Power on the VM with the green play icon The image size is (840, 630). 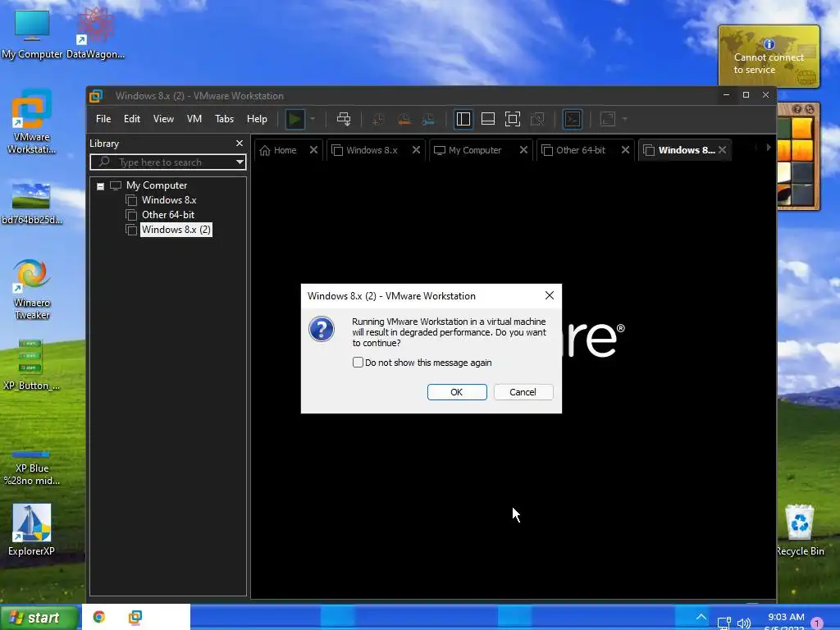coord(294,119)
